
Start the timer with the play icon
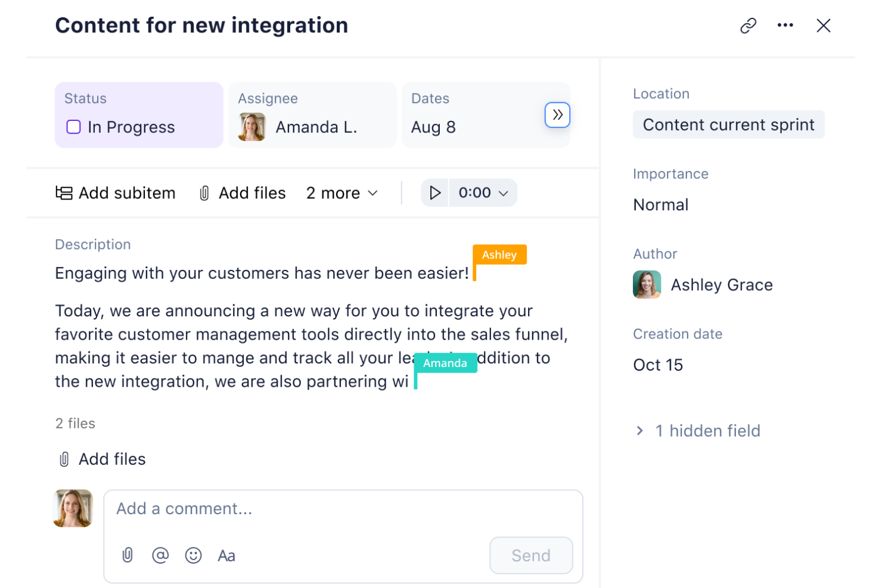pyautogui.click(x=434, y=192)
